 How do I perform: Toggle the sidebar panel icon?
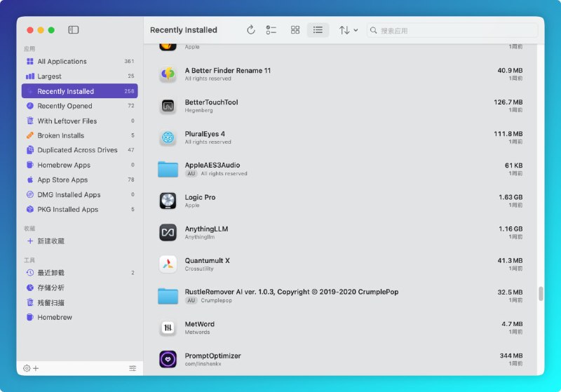coord(74,29)
